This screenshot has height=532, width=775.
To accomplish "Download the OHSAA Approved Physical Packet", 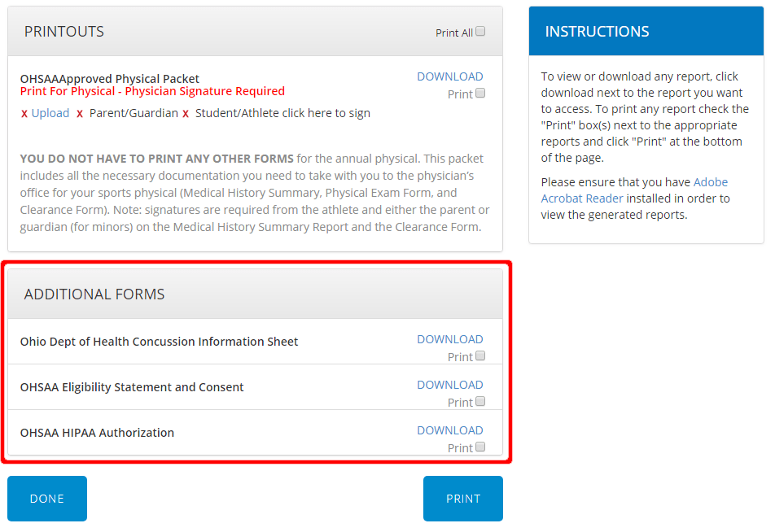I will (x=450, y=76).
